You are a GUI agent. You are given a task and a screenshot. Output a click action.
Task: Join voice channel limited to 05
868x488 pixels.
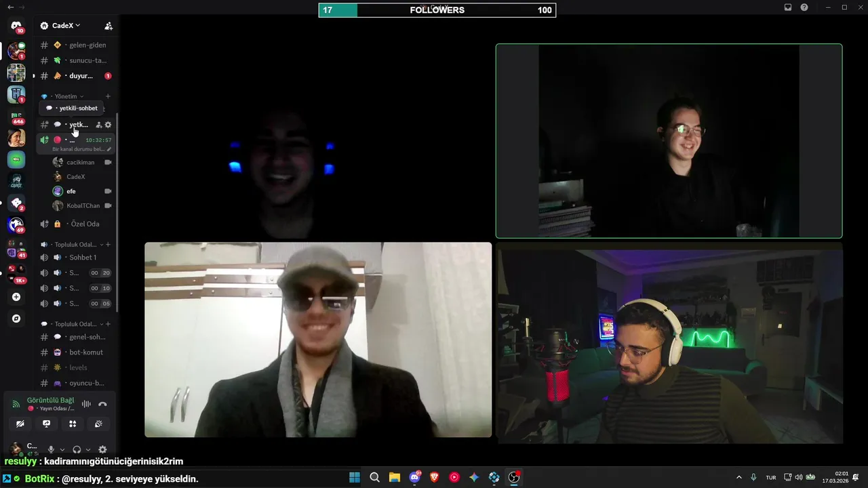click(76, 304)
